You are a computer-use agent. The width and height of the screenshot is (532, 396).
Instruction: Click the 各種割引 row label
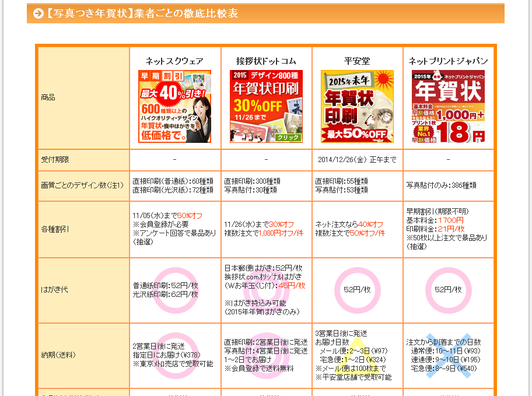click(55, 229)
